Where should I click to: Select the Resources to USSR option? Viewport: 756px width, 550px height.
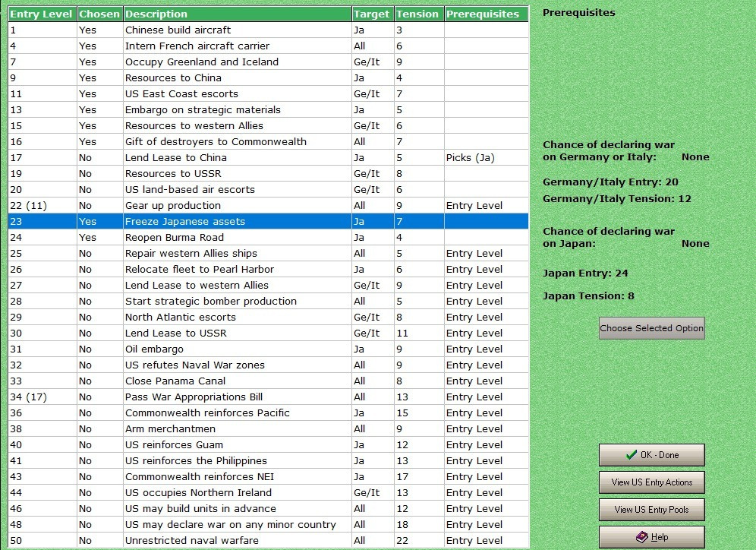(x=268, y=173)
